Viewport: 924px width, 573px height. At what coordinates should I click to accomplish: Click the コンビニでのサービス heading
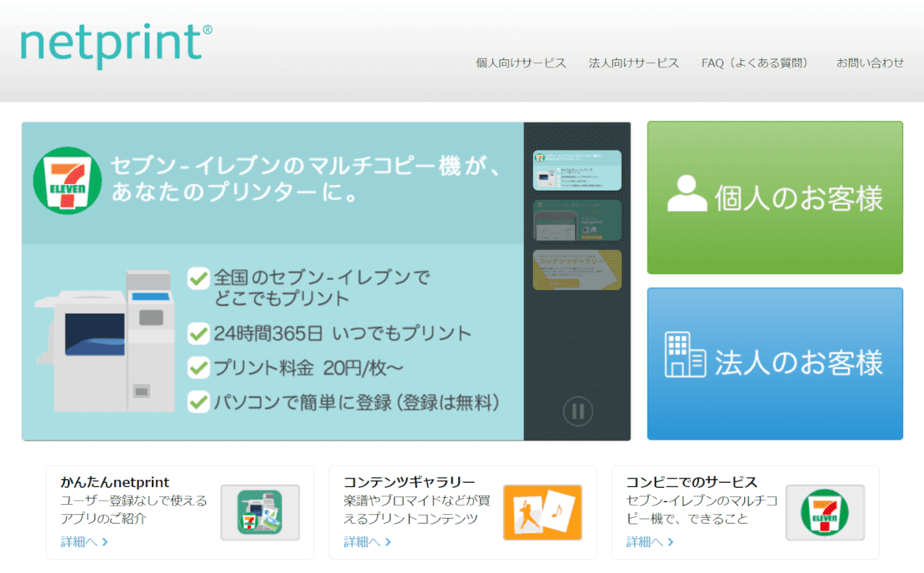click(692, 482)
